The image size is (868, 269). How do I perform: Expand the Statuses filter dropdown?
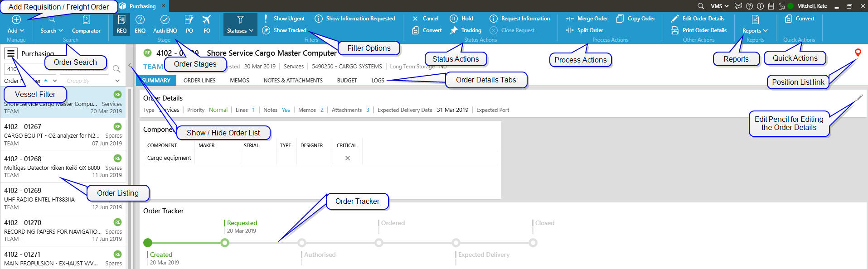click(240, 24)
